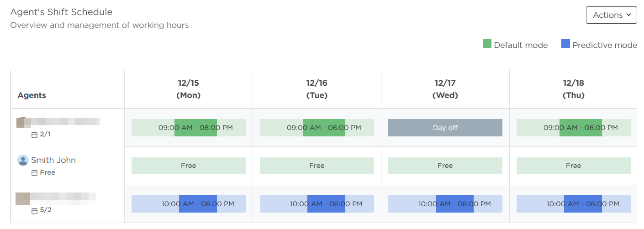Select the 12/17 (Wed) column header
This screenshot has height=229, width=644.
[445, 89]
